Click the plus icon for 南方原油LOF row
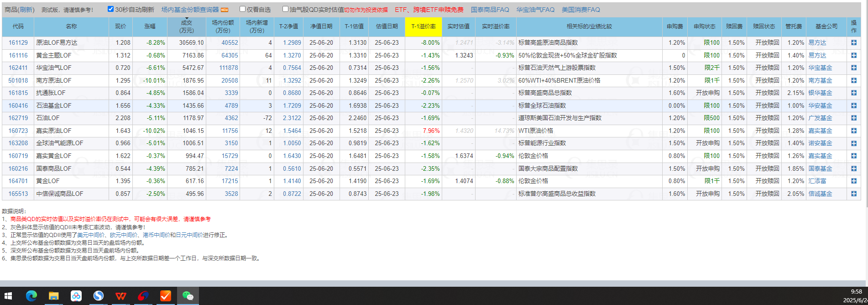 tap(853, 80)
